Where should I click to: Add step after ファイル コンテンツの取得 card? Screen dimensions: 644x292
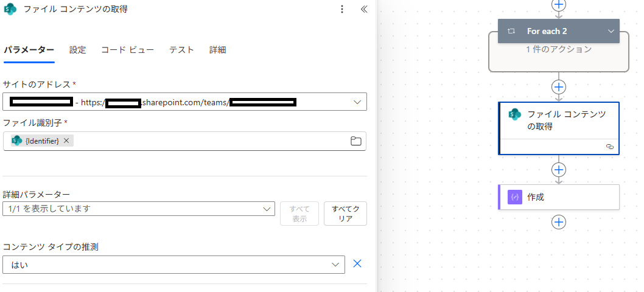coord(559,170)
